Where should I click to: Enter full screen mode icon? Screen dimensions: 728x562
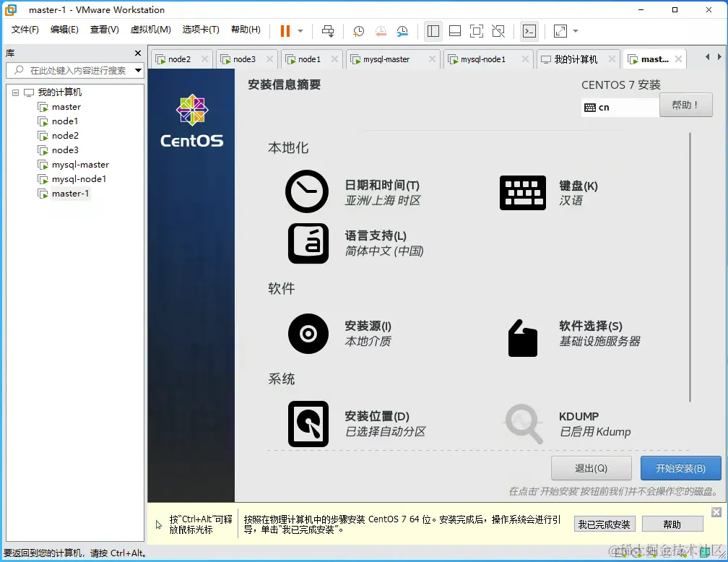click(477, 31)
